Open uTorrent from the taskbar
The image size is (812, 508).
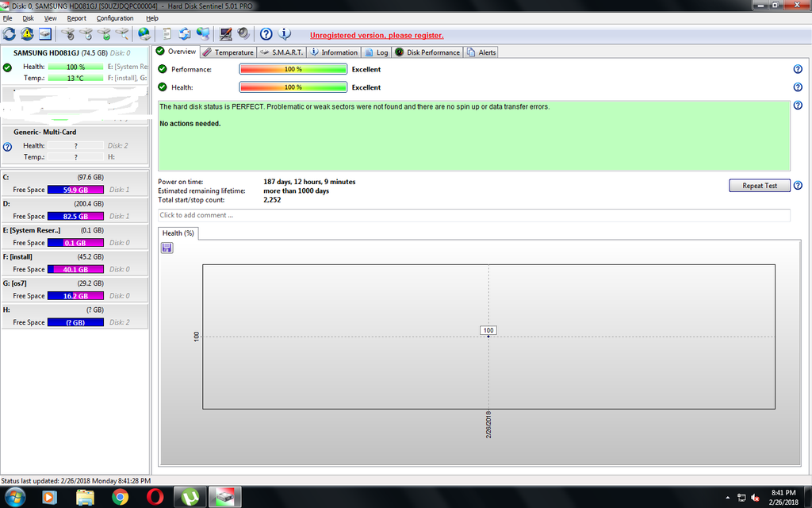190,498
